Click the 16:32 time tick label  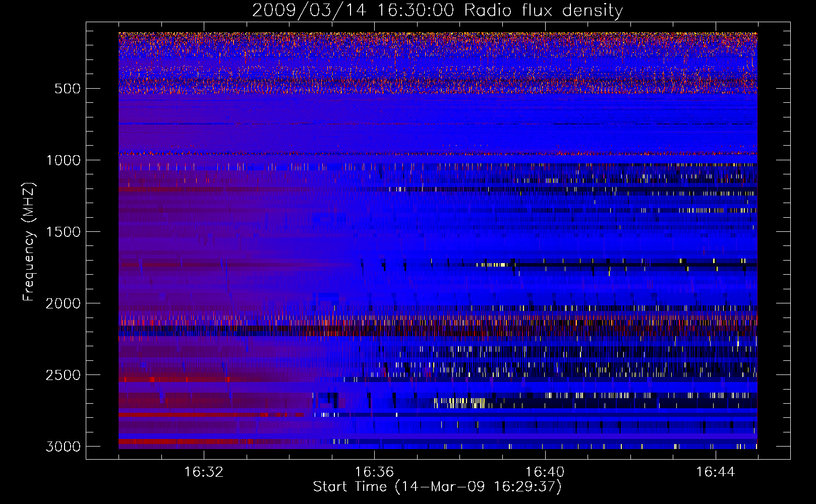(204, 472)
